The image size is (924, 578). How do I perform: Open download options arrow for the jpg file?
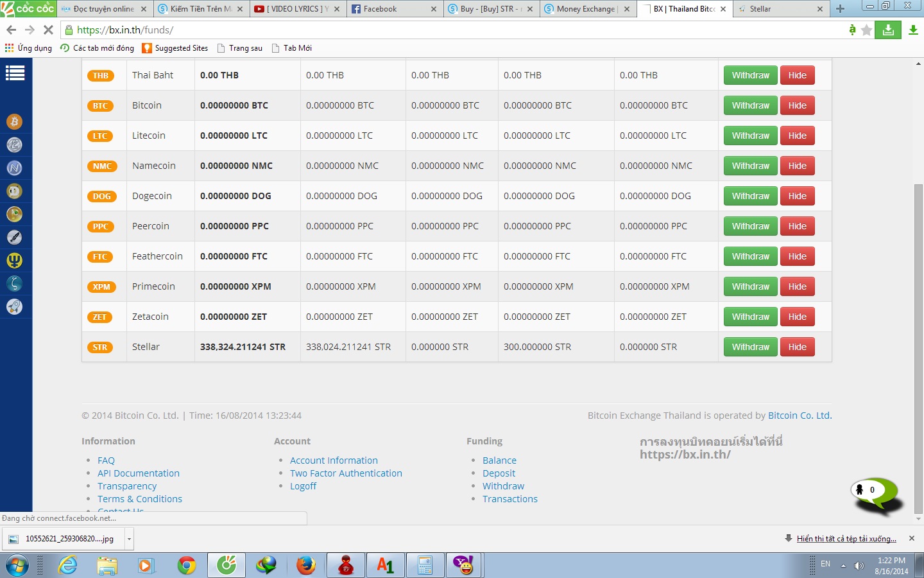(129, 539)
